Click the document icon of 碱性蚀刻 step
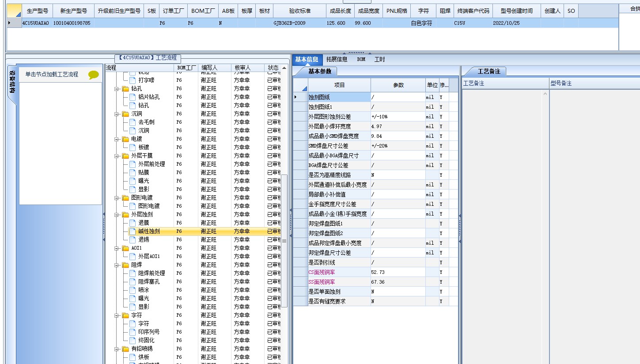Image resolution: width=640 pixels, height=364 pixels. (x=133, y=231)
